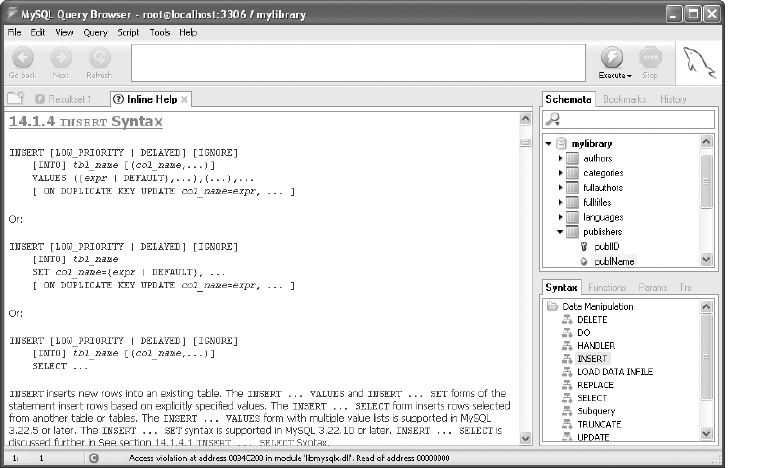Click the MySQL dolphin logo
The image size is (764, 468).
pos(699,63)
